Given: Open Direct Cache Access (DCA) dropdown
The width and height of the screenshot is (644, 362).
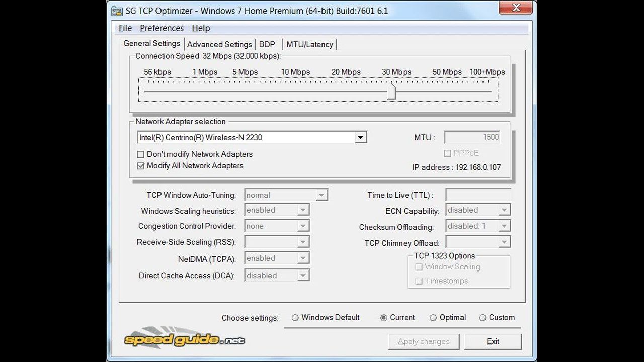Looking at the screenshot, I should pyautogui.click(x=303, y=276).
